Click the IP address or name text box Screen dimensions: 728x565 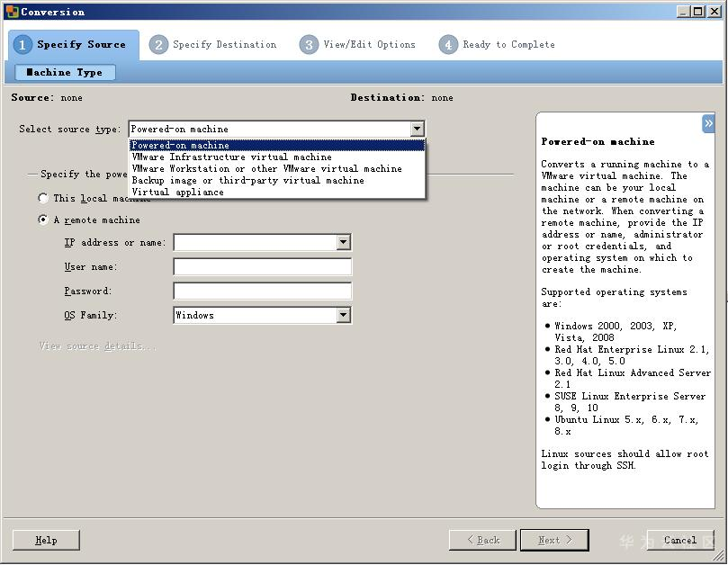pyautogui.click(x=256, y=242)
